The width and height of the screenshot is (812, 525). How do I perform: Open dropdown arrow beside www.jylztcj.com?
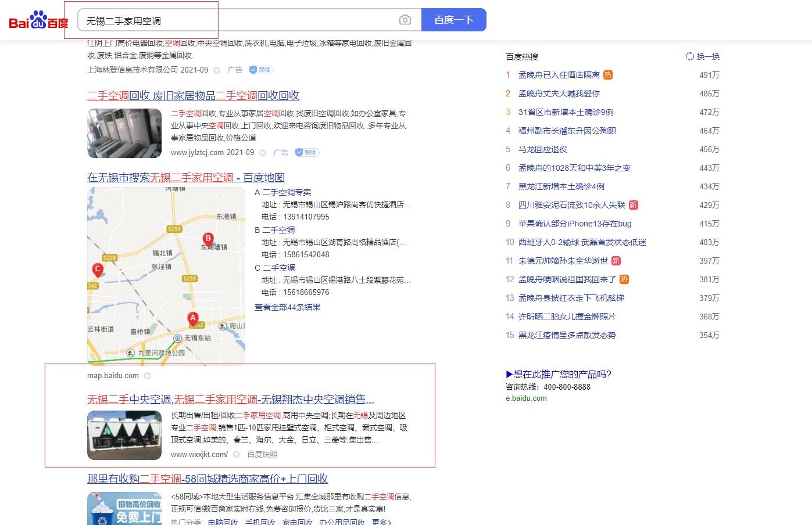coord(263,153)
